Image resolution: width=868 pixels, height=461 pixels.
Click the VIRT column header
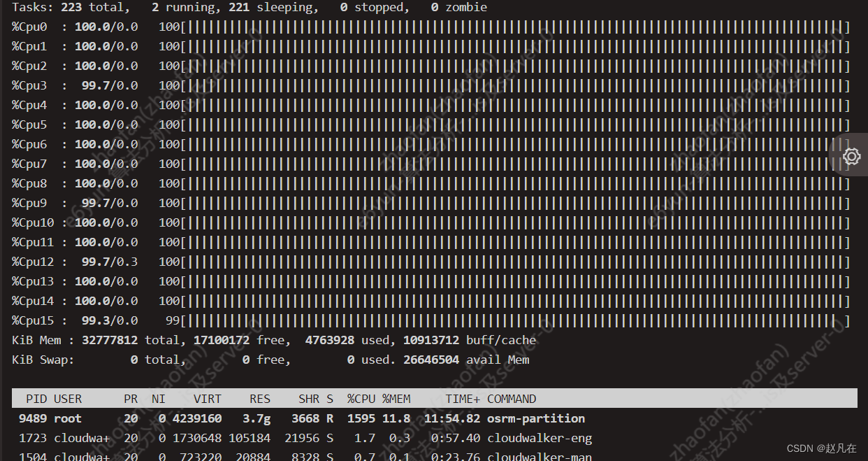(x=208, y=399)
